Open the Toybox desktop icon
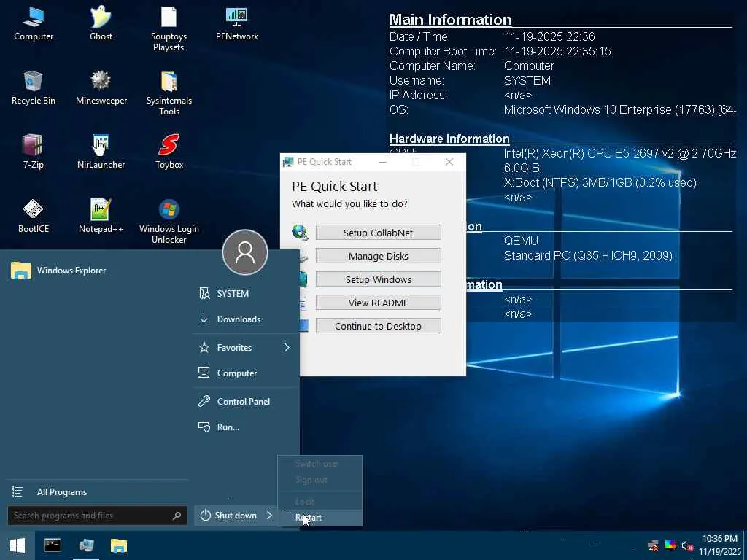This screenshot has height=560, width=747. [169, 152]
